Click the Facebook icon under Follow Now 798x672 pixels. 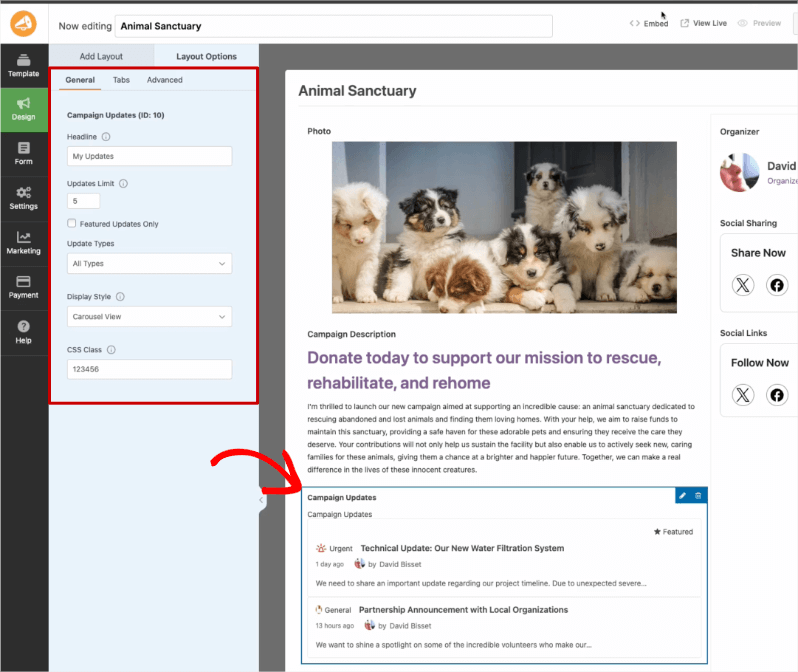777,395
